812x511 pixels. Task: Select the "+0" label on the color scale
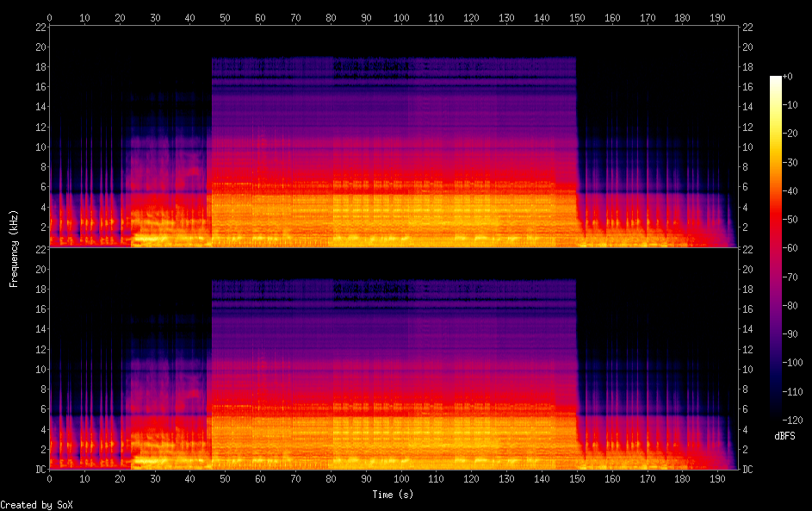(787, 76)
